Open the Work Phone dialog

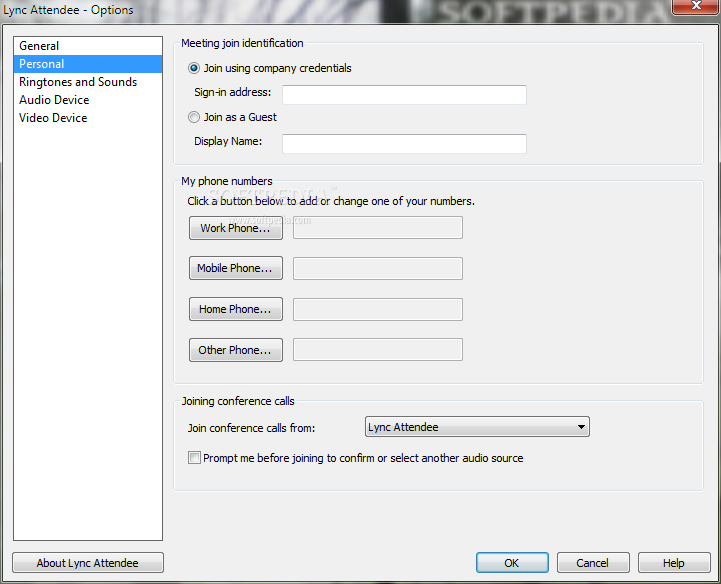point(236,228)
